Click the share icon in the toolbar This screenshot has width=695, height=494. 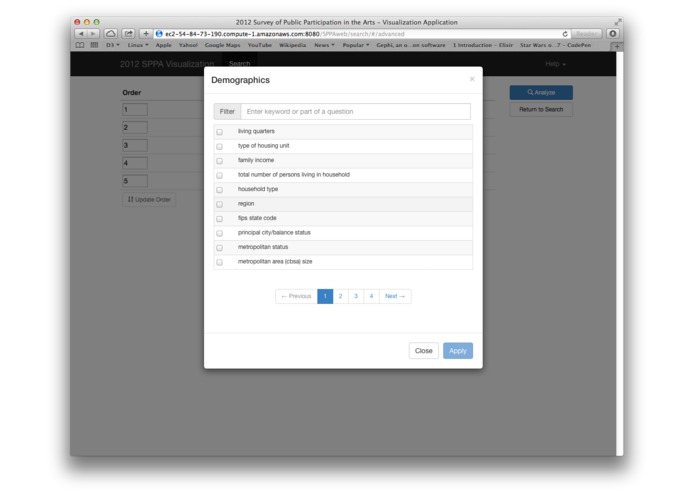(128, 34)
